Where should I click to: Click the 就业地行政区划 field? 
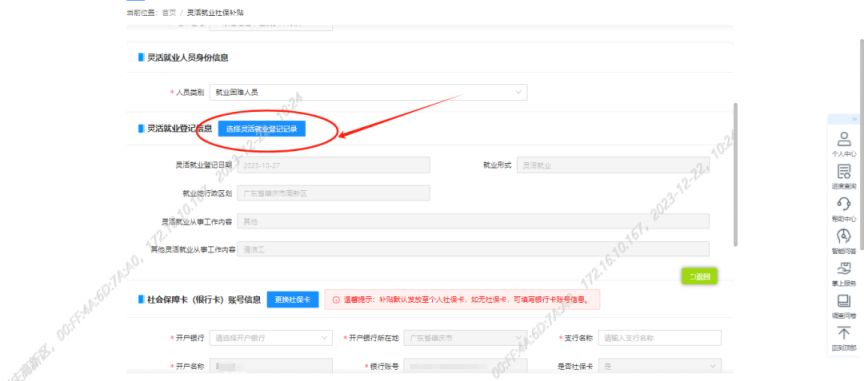click(x=333, y=193)
